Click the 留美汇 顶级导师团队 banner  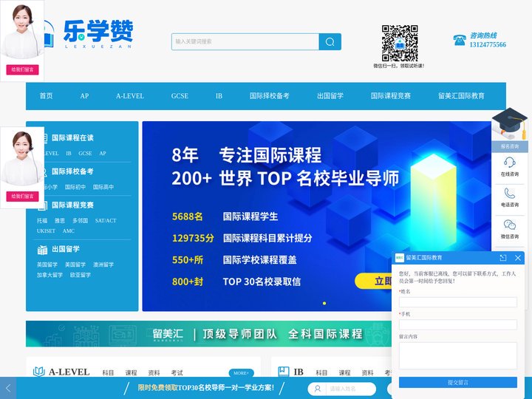[208, 334]
